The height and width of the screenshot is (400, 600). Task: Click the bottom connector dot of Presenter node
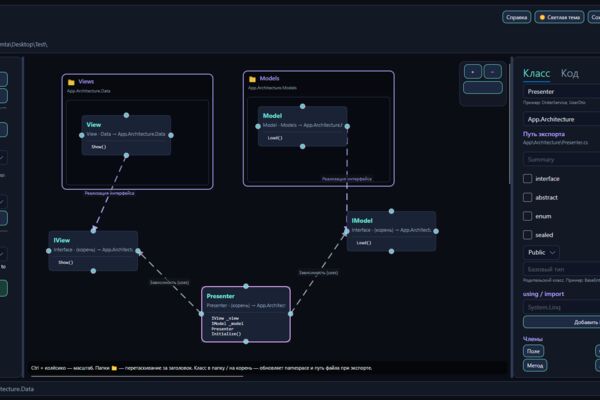[246, 341]
